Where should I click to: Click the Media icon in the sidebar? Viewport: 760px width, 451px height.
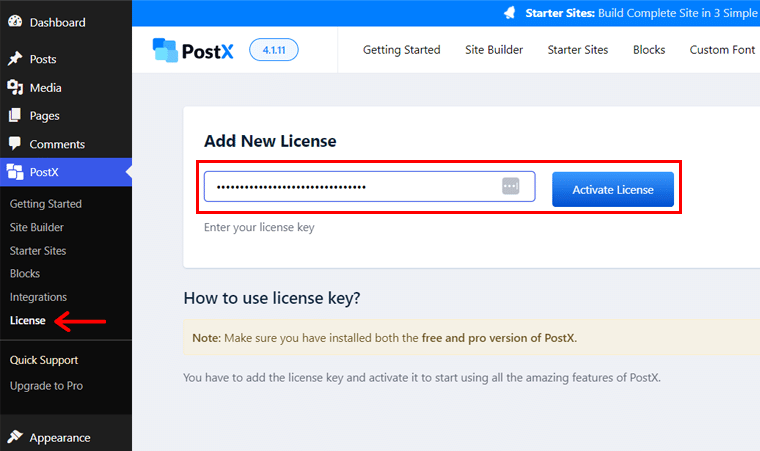click(15, 87)
